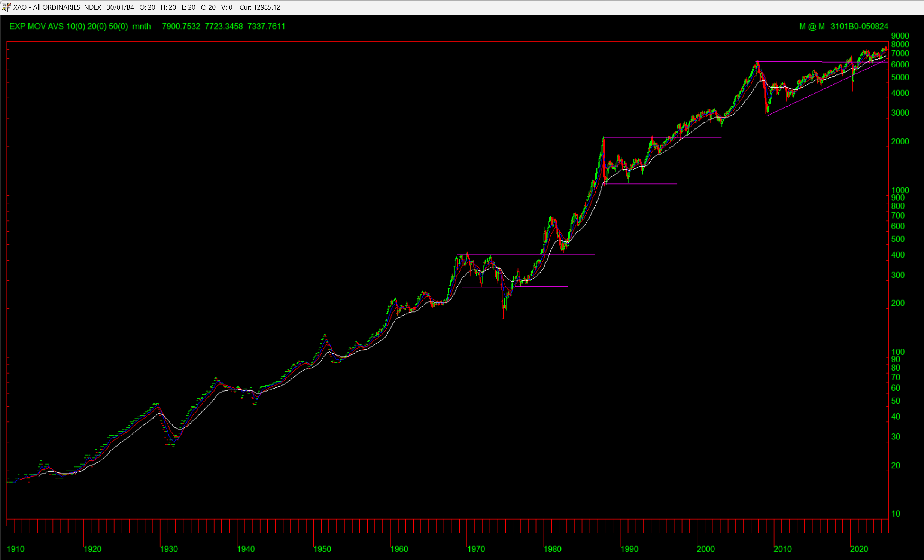Click the 7000 price scale label
The height and width of the screenshot is (560, 924).
coord(900,54)
